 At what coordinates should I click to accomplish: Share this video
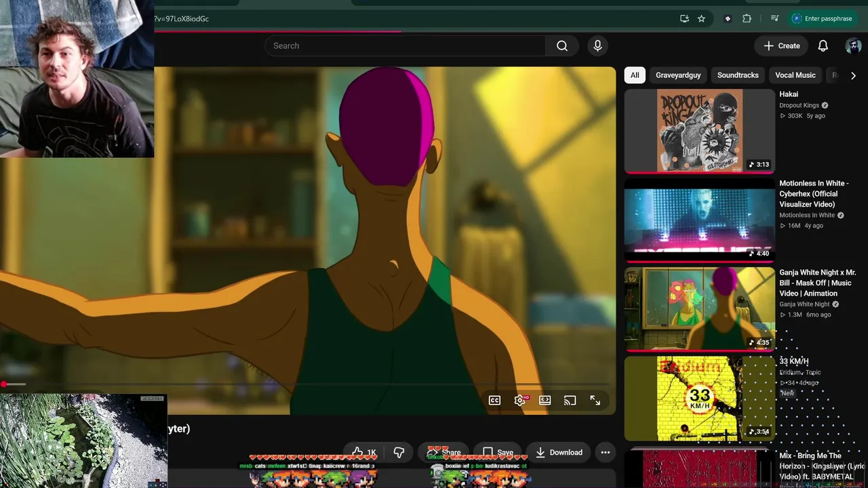[x=443, y=452]
